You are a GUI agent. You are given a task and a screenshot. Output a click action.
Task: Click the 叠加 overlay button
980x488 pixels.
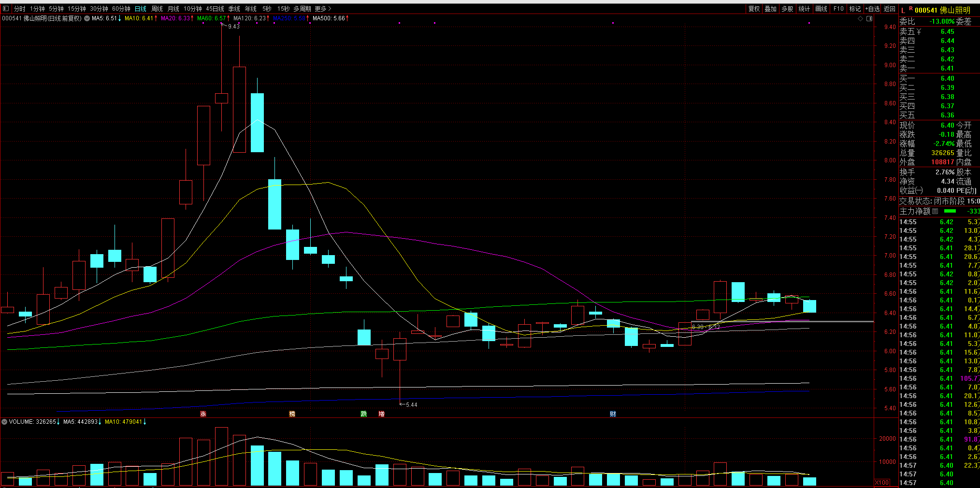pyautogui.click(x=771, y=9)
